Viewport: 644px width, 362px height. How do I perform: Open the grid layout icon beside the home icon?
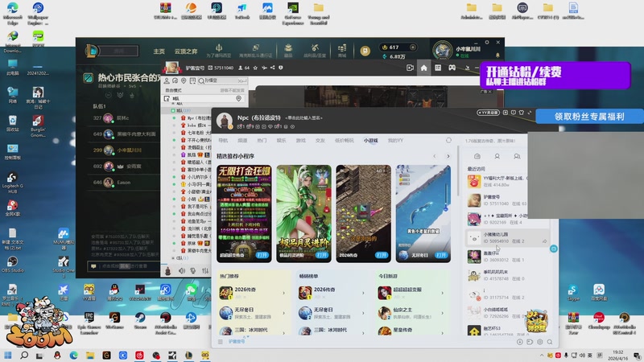[438, 68]
